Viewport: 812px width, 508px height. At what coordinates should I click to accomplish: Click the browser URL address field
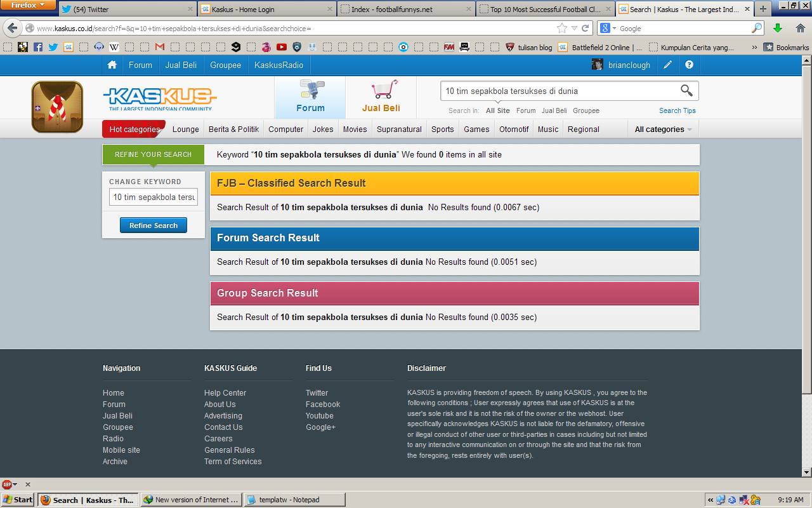coord(294,29)
